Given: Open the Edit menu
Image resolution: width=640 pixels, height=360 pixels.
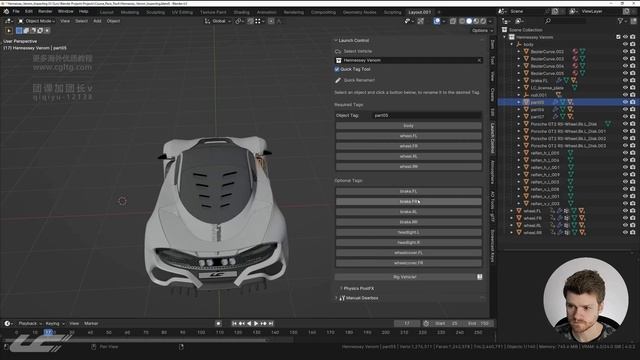Looking at the screenshot, I should click(29, 11).
